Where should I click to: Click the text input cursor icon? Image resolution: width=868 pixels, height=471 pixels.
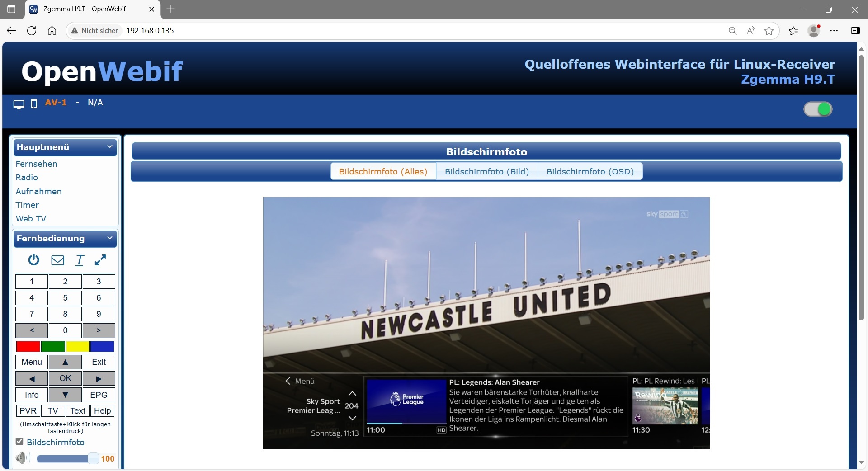[x=80, y=260]
